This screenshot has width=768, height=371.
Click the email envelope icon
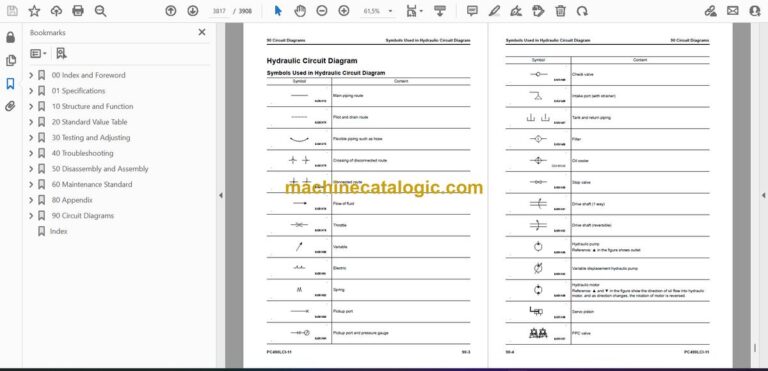coord(733,11)
